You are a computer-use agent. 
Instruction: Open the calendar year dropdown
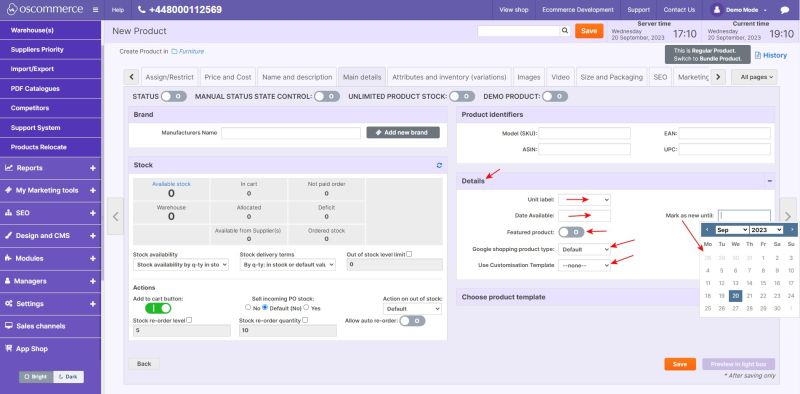766,230
